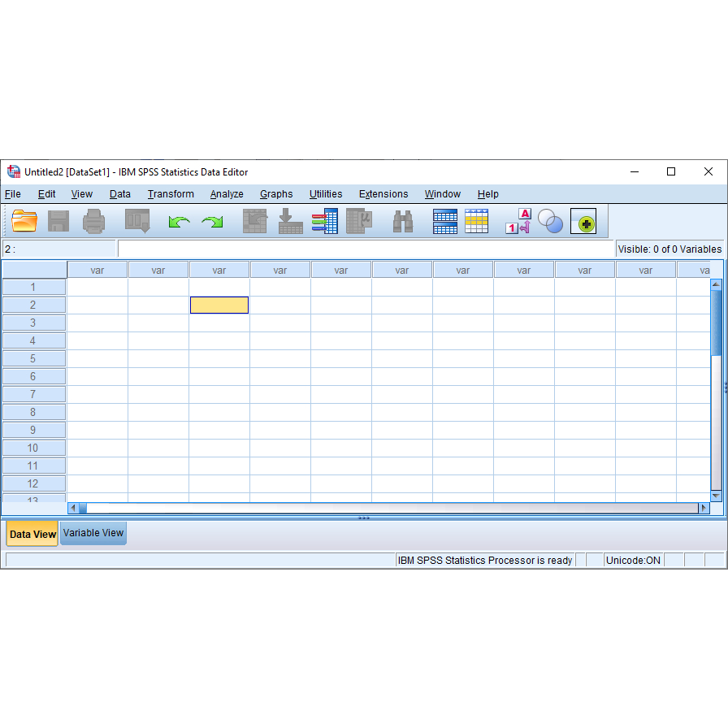Open the Recall recently used dialogs icon
Viewport: 728px width, 728px height.
coord(137,220)
